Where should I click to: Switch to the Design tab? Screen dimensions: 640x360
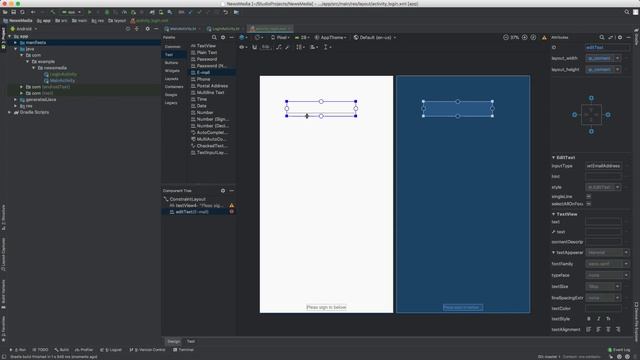tap(173, 341)
